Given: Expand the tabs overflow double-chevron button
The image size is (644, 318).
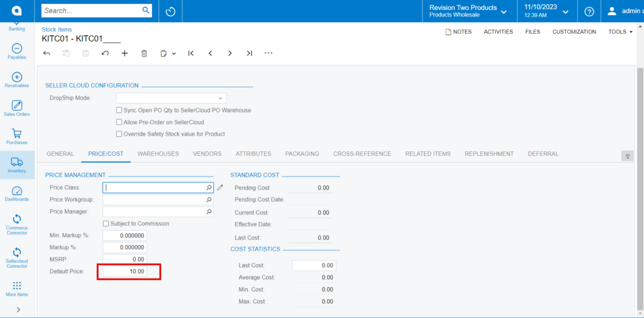Looking at the screenshot, I should point(627,156).
